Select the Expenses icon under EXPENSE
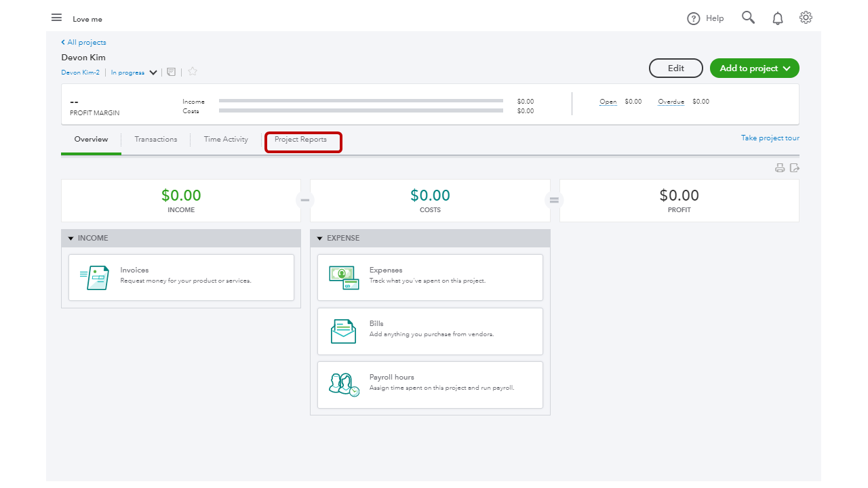This screenshot has width=868, height=488. pos(342,277)
